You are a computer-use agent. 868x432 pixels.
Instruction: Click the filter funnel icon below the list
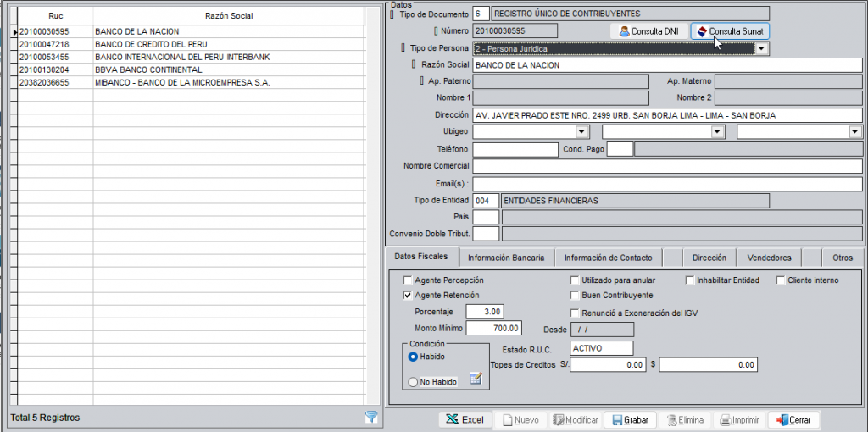[x=371, y=418]
